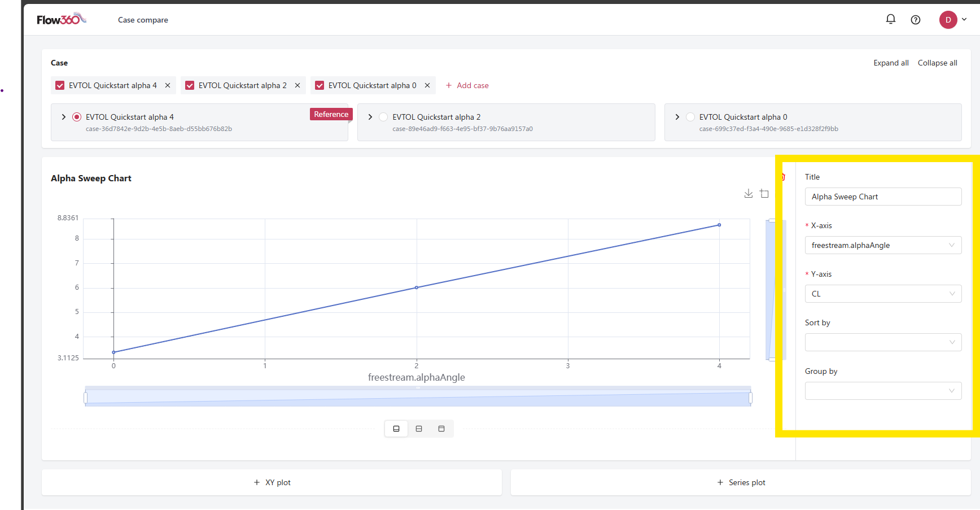Image resolution: width=980 pixels, height=510 pixels.
Task: Expand the EVTOL Quickstart alpha 0 card
Action: (677, 117)
